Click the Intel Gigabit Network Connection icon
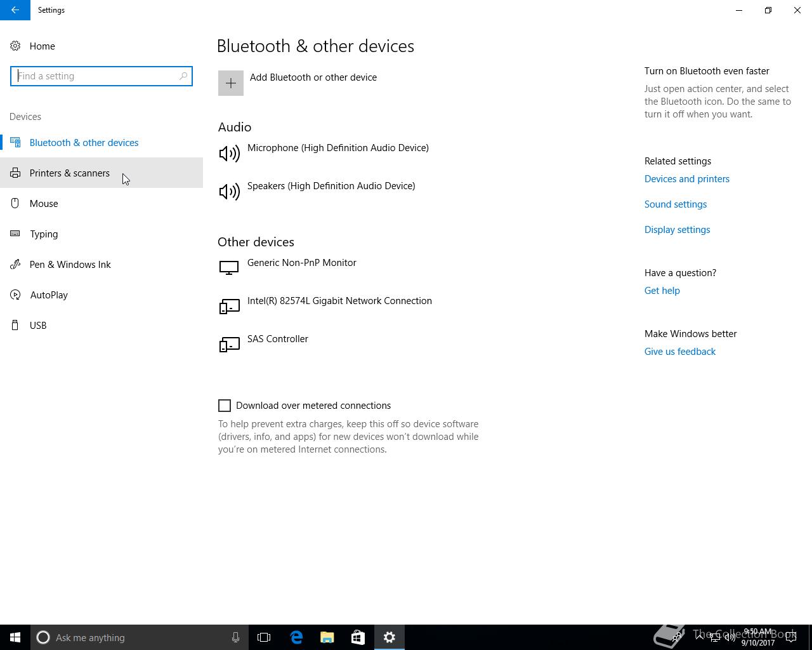This screenshot has width=812, height=650. (x=229, y=307)
